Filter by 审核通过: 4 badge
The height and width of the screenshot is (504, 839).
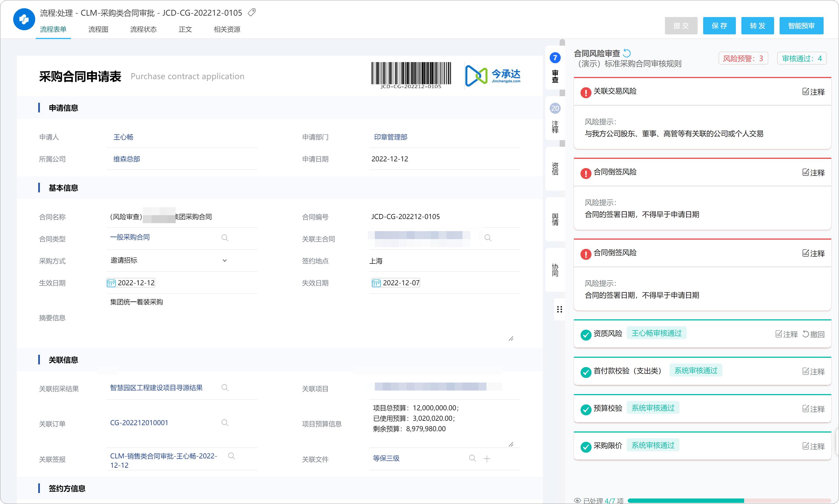tap(802, 59)
